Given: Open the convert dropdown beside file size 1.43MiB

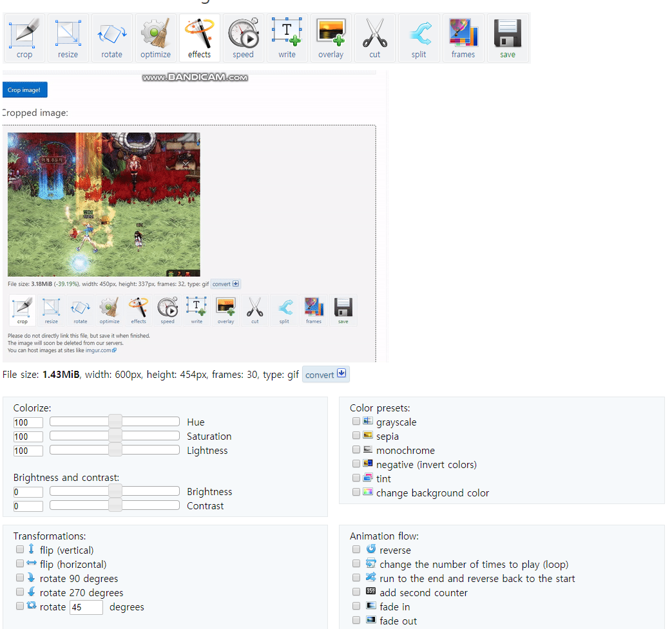Looking at the screenshot, I should point(325,375).
